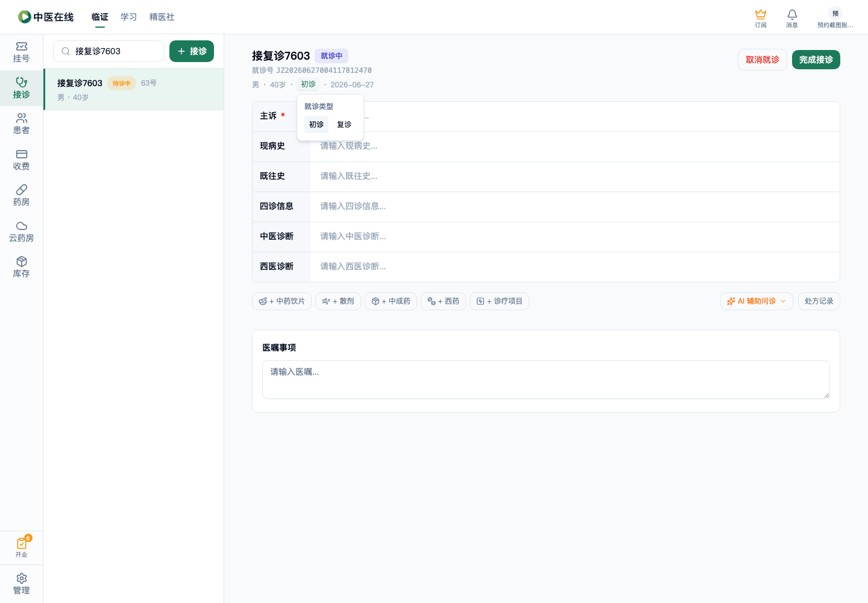This screenshot has width=868, height=603.
Task: Add + 中成药 prescription
Action: [391, 301]
